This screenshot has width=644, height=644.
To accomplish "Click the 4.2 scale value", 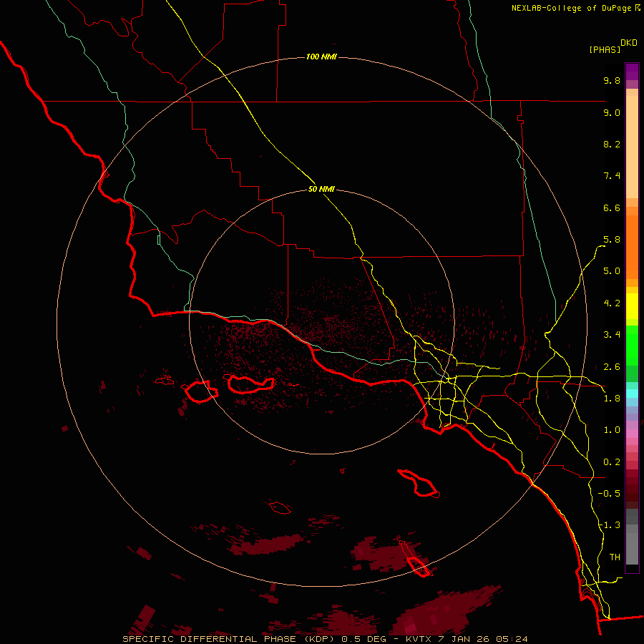I will [612, 303].
